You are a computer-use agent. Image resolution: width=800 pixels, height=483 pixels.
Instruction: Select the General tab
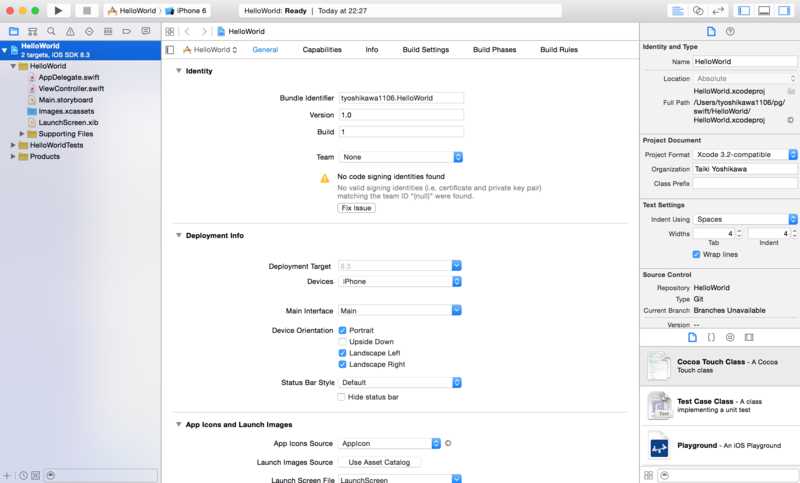point(265,50)
